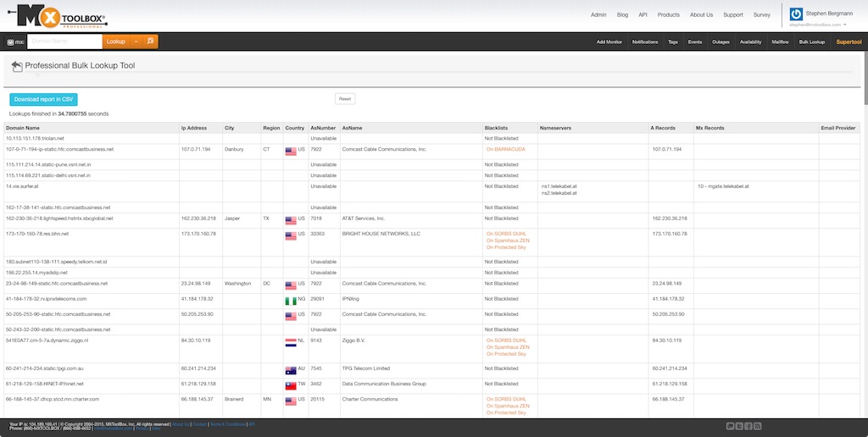
Task: Open the orange Supertool tab
Action: pyautogui.click(x=849, y=42)
